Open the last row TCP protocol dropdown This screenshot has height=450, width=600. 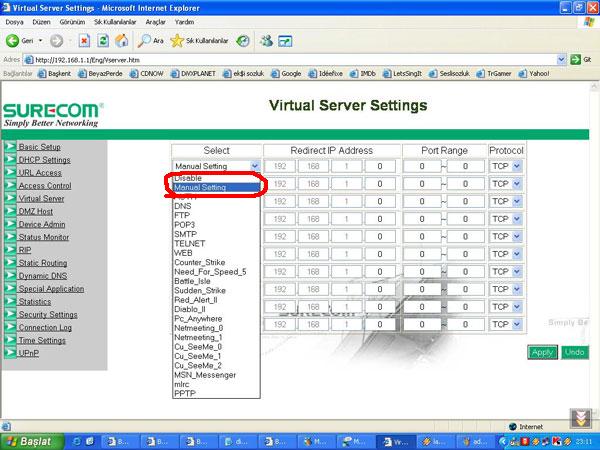tap(517, 324)
